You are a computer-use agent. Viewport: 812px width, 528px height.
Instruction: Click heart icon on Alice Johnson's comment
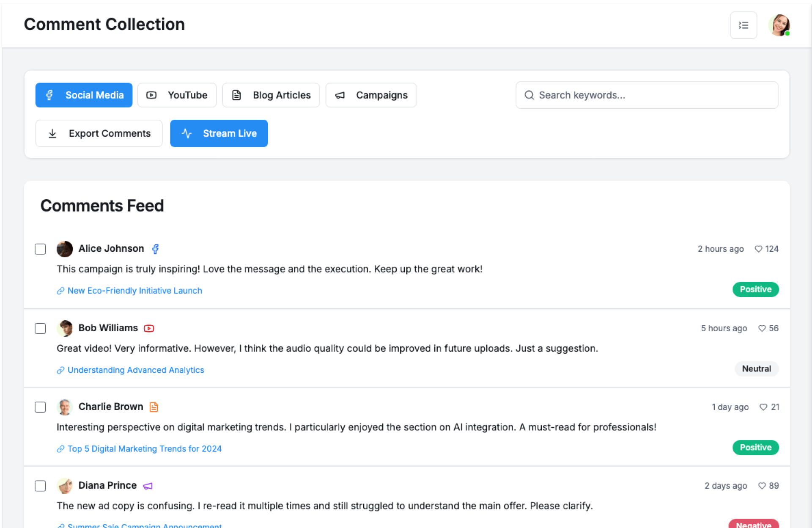pos(758,249)
